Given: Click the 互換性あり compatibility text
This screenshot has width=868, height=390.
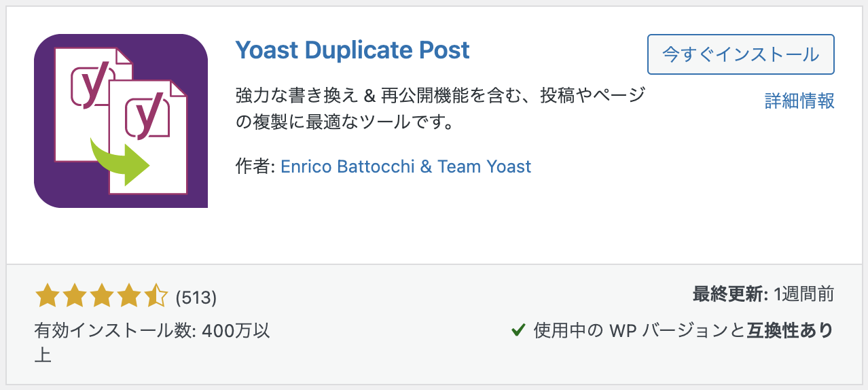Looking at the screenshot, I should [x=791, y=331].
